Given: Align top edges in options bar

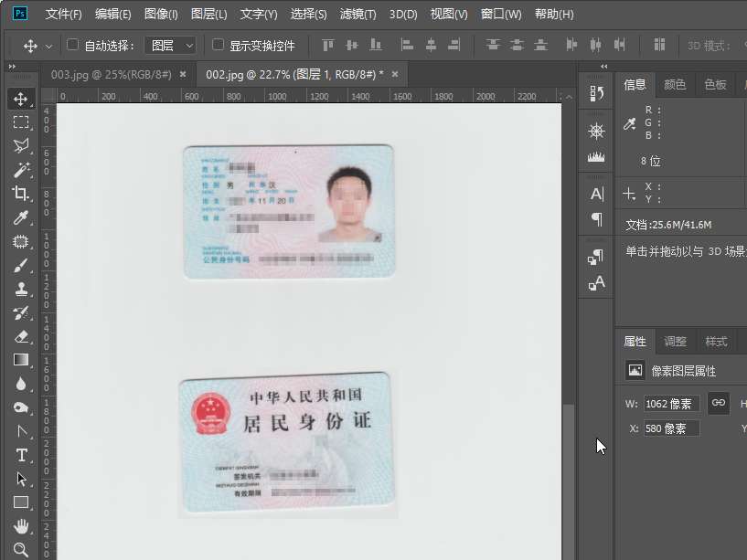Looking at the screenshot, I should (x=327, y=46).
